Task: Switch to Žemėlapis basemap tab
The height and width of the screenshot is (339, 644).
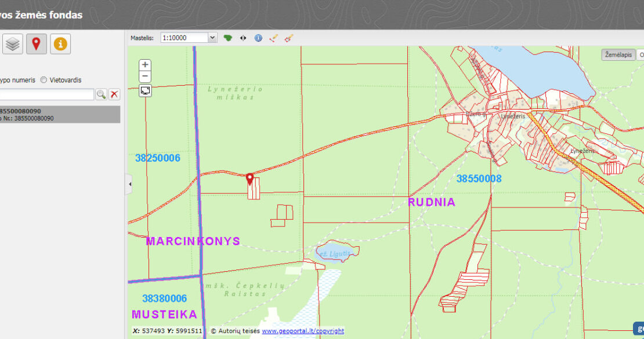Action: pos(618,54)
